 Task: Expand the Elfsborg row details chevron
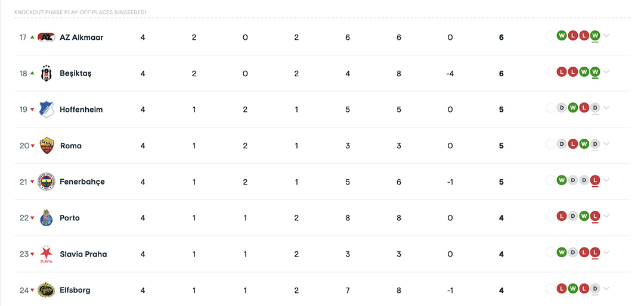(606, 288)
